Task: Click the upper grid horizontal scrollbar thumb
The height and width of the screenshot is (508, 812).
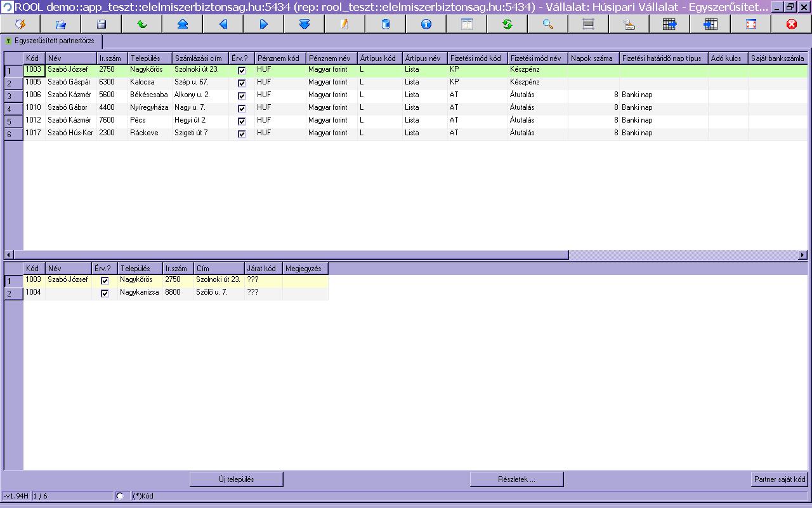Action: click(x=291, y=255)
